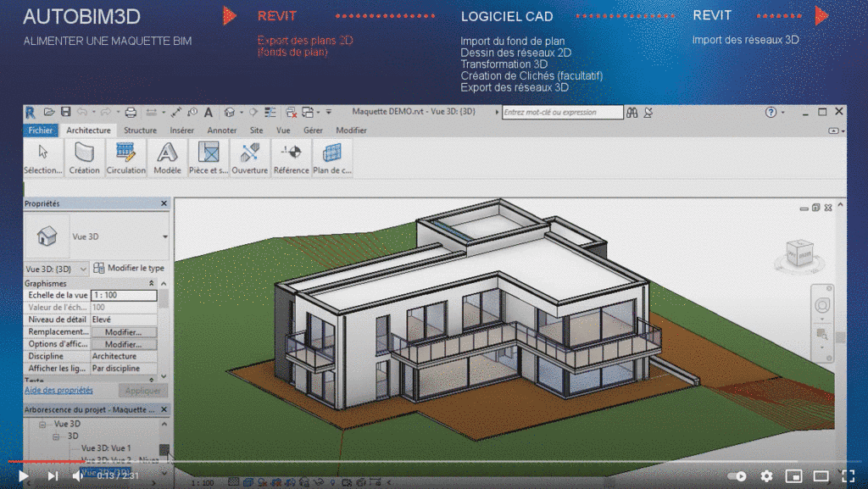Click the Switch Windows icon
868x489 pixels.
308,113
